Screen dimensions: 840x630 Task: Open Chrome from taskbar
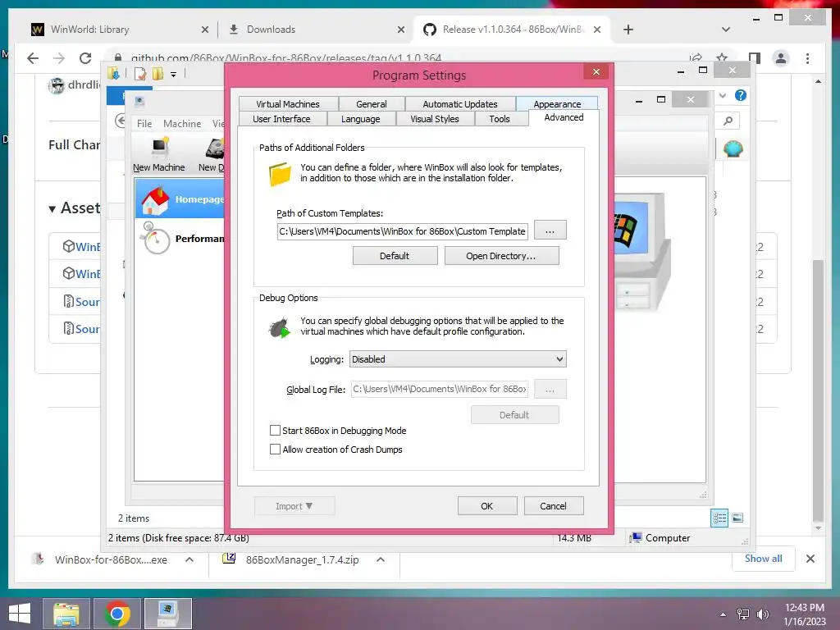coord(117,614)
